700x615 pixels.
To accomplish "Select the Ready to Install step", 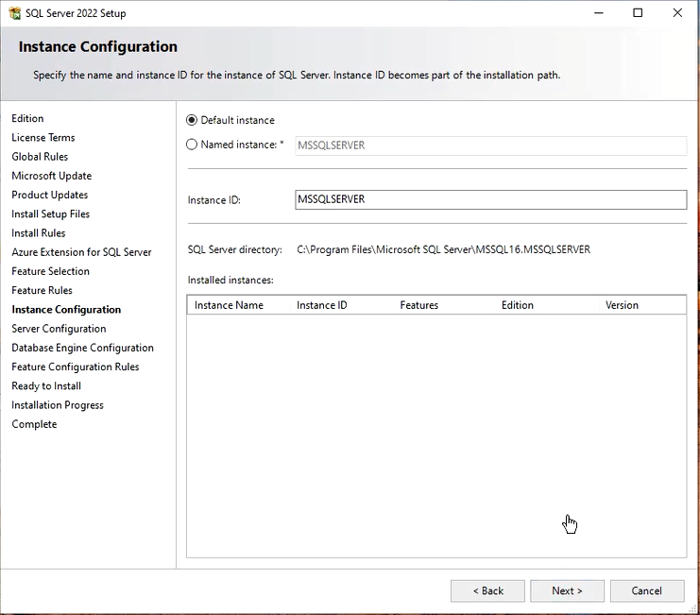I will (46, 386).
